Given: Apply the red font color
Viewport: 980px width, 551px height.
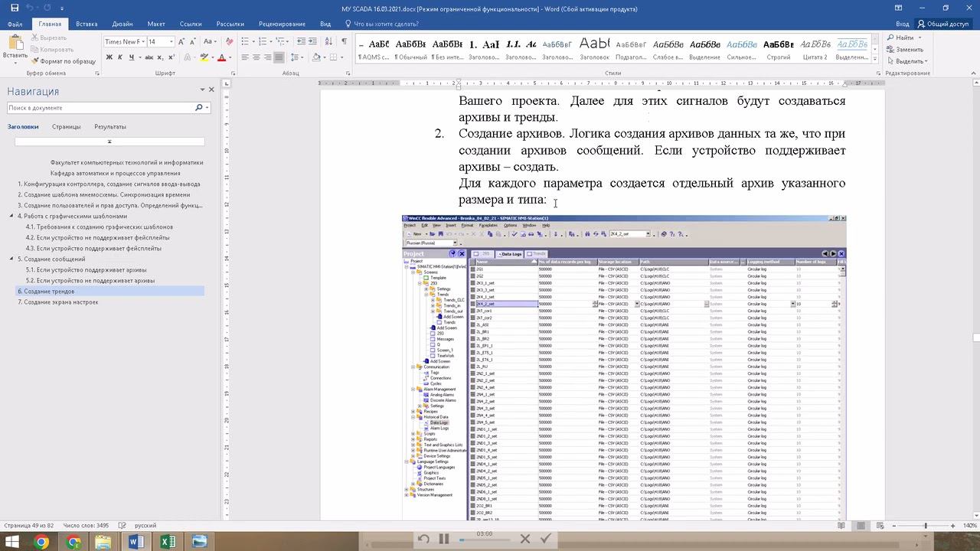Looking at the screenshot, I should [x=221, y=57].
